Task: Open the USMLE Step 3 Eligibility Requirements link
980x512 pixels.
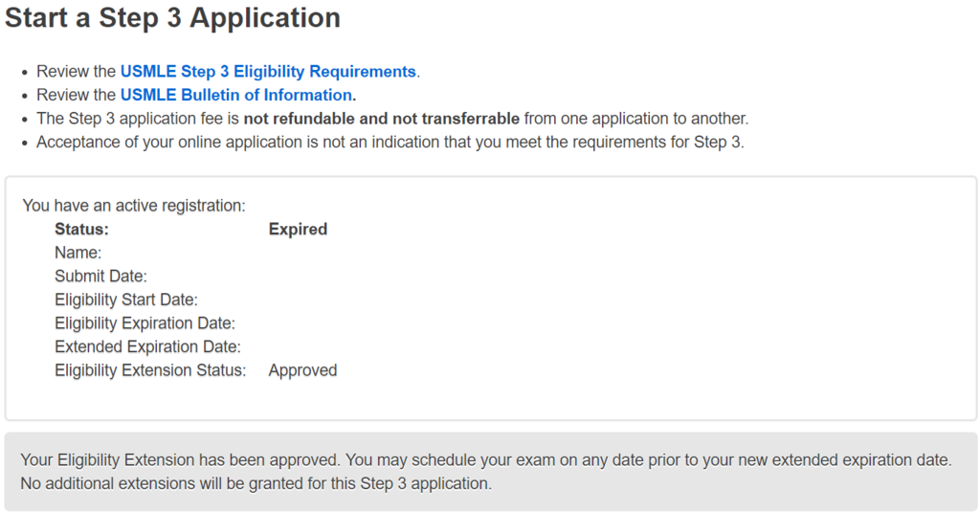Action: coord(268,72)
